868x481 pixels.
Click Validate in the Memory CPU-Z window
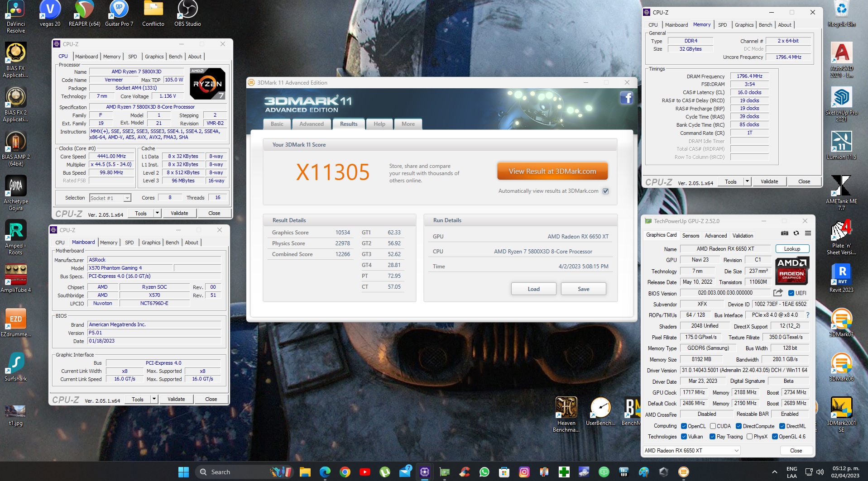point(769,181)
